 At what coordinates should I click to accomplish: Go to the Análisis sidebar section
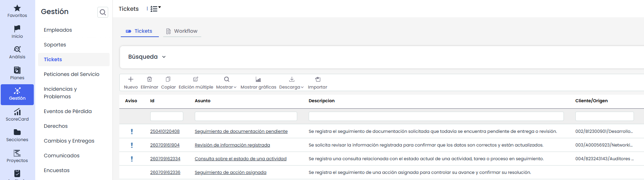pos(17,53)
